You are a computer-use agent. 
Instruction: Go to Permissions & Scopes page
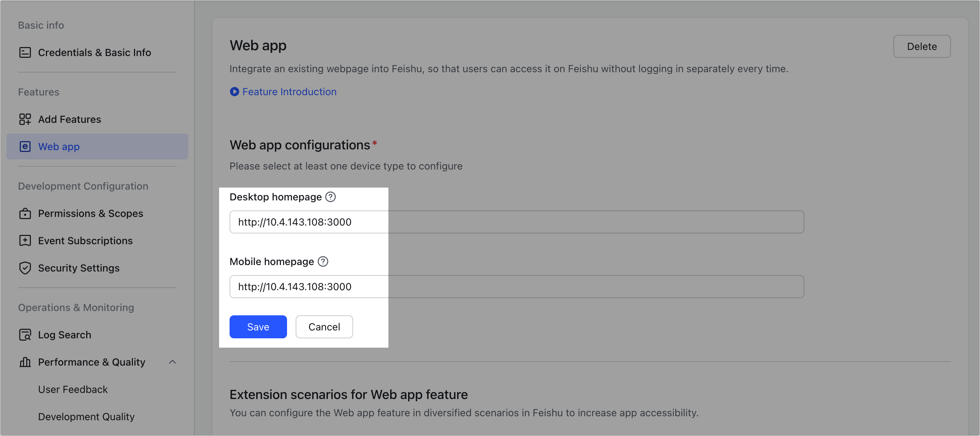click(91, 213)
